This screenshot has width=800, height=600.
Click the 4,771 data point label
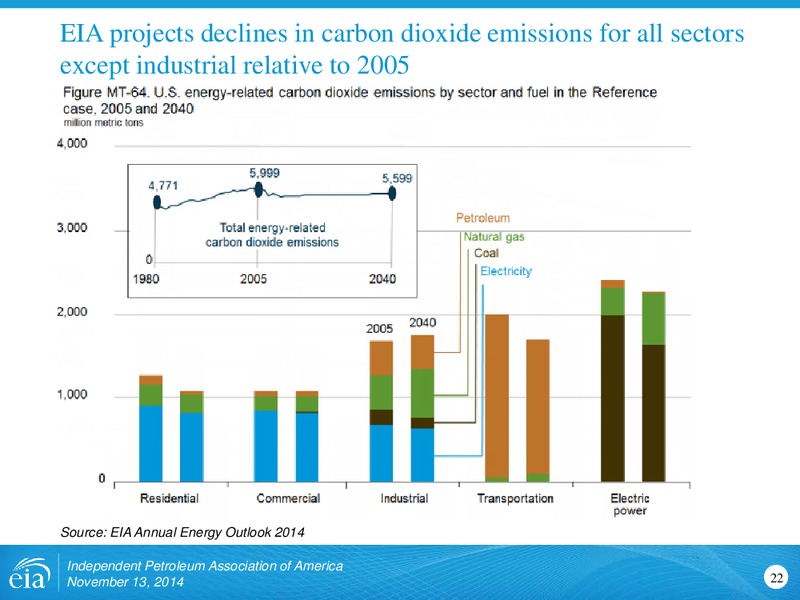click(x=163, y=186)
